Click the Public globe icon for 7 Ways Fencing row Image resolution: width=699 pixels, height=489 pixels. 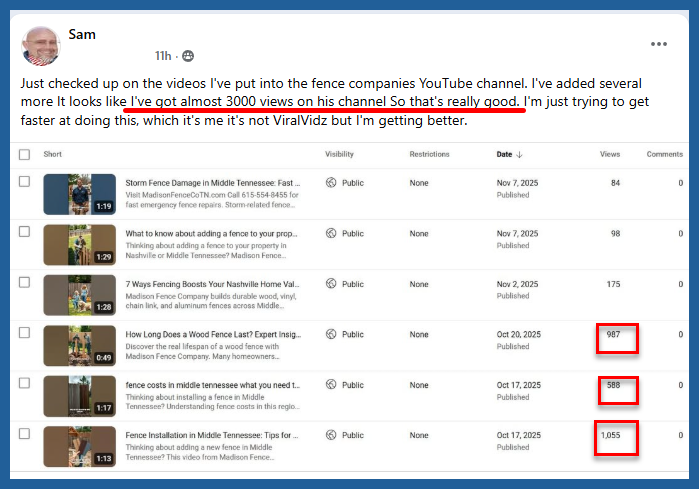tap(331, 284)
